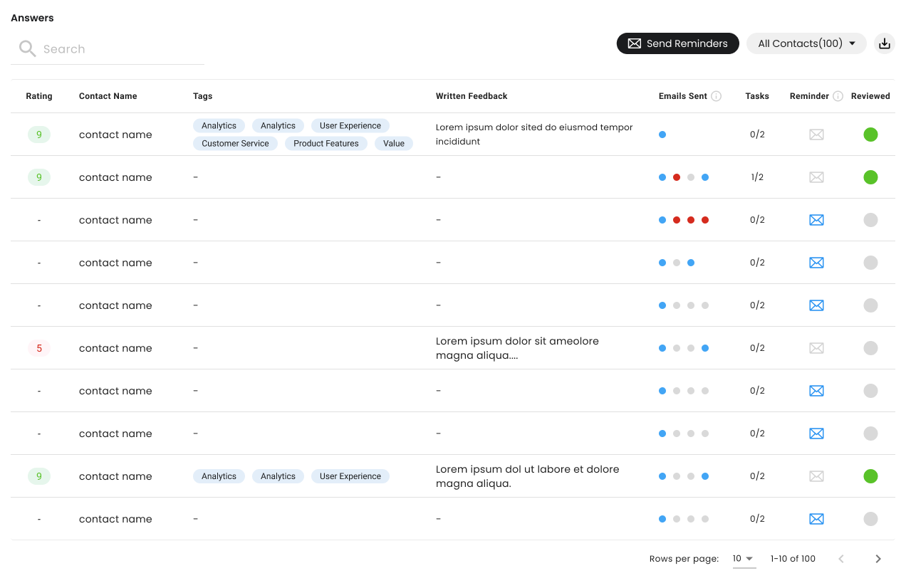The width and height of the screenshot is (906, 588).
Task: Click the Emails Sent column header
Action: [683, 96]
